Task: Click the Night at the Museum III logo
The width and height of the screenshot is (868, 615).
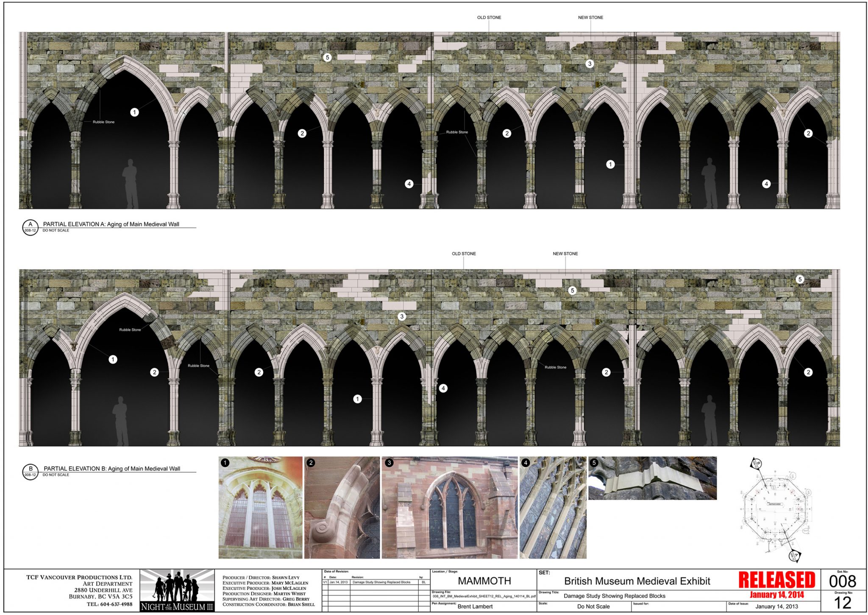Action: pyautogui.click(x=177, y=590)
